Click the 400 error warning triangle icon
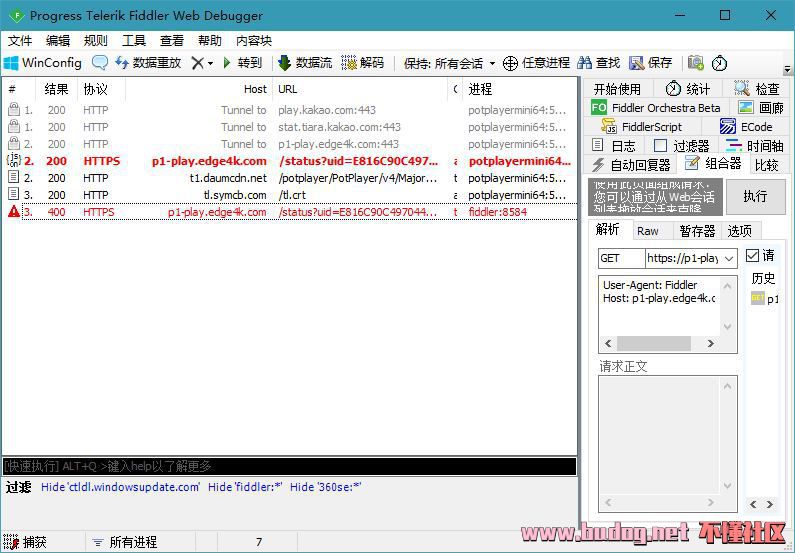Screen dimensions: 795x553 point(14,211)
